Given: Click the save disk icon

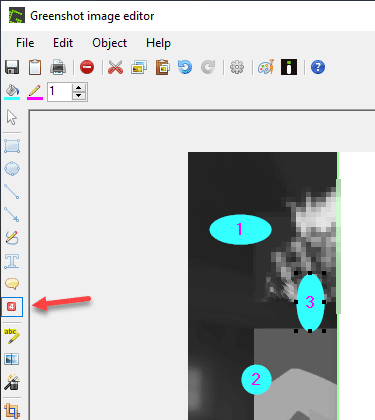Looking at the screenshot, I should coord(12,67).
